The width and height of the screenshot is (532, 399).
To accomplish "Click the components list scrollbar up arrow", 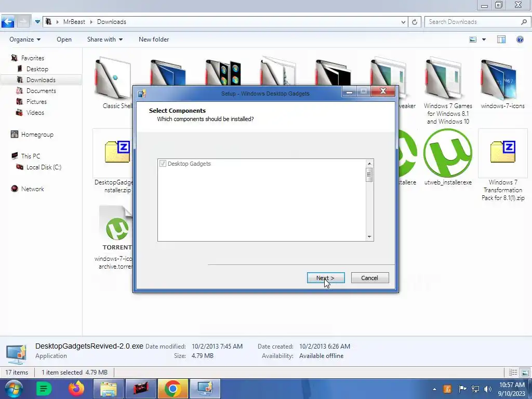I will [x=369, y=164].
